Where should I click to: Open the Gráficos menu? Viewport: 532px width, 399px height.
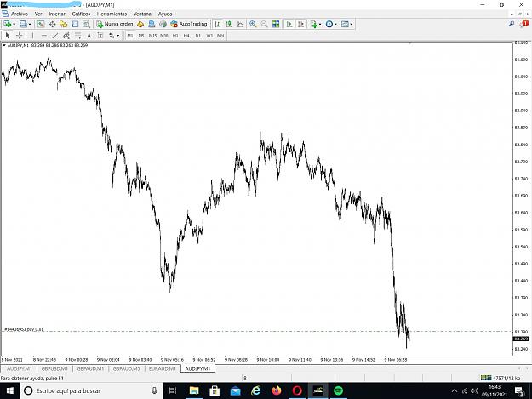click(x=81, y=14)
